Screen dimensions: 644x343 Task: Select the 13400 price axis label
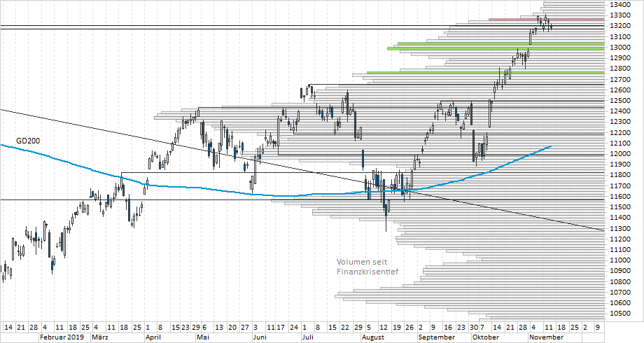(x=622, y=5)
